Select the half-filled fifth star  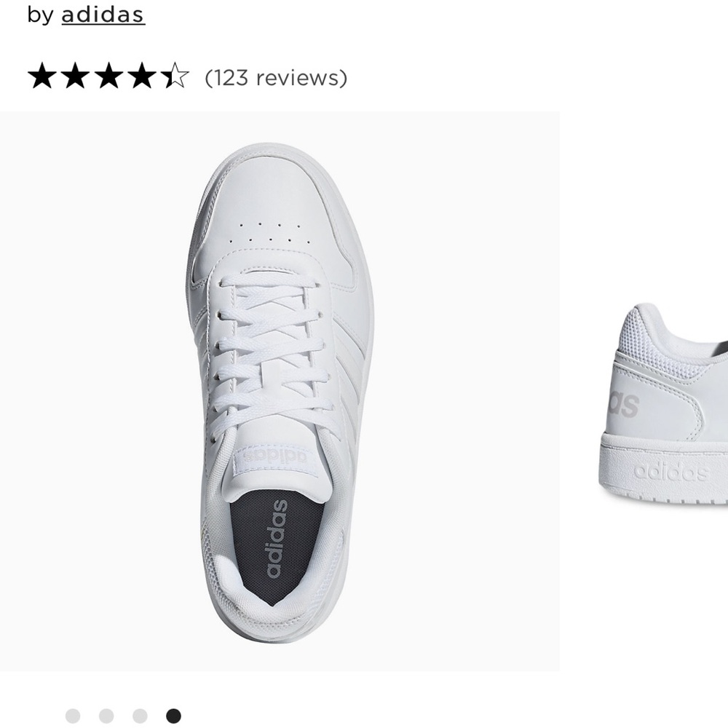tap(175, 76)
